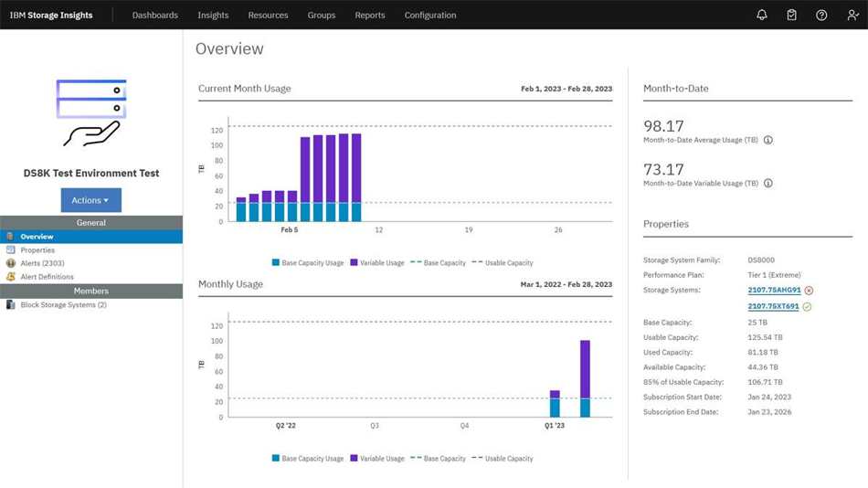The image size is (868, 488).
Task: Click info icon beside Month-to-Date Variable Usage
Action: 768,184
